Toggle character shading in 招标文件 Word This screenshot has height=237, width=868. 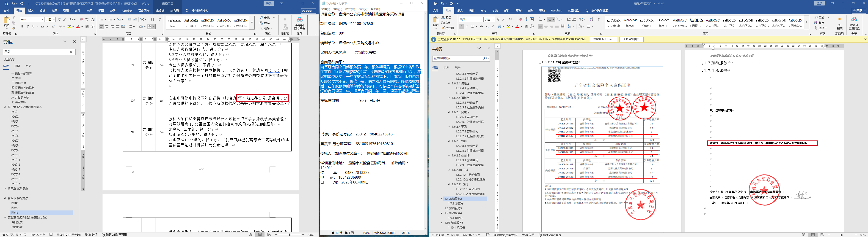pos(87,27)
